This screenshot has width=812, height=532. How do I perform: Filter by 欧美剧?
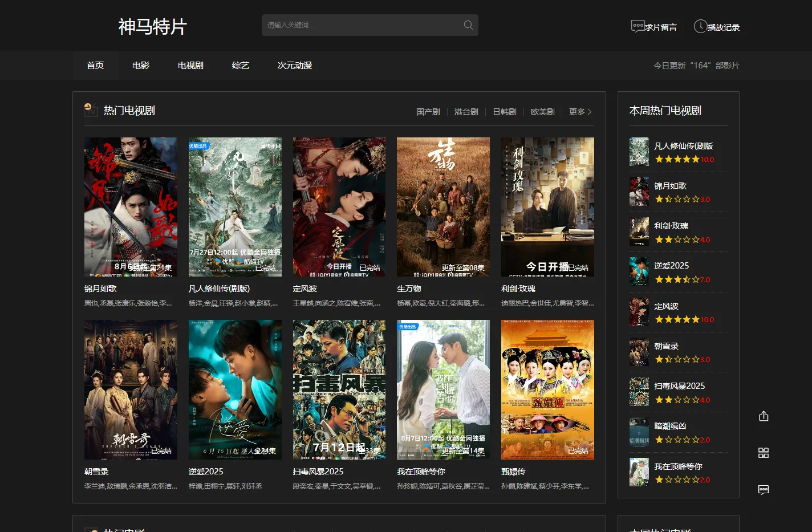(543, 112)
